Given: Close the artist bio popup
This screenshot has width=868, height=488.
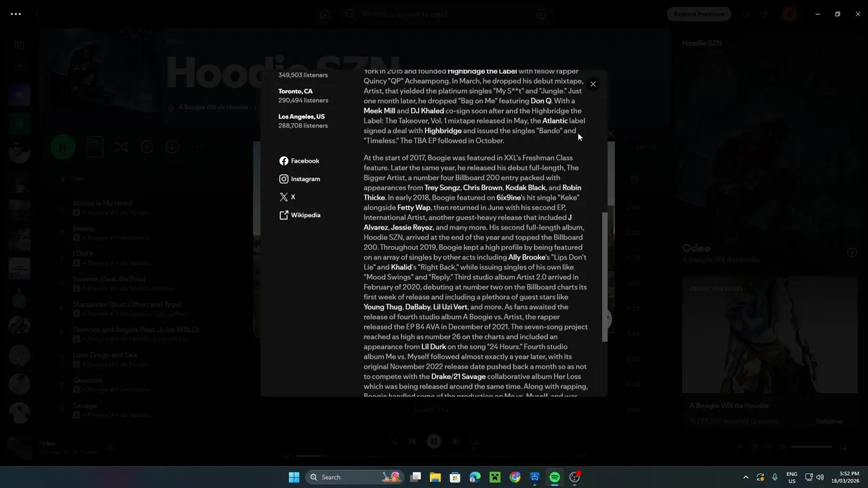Looking at the screenshot, I should (593, 84).
